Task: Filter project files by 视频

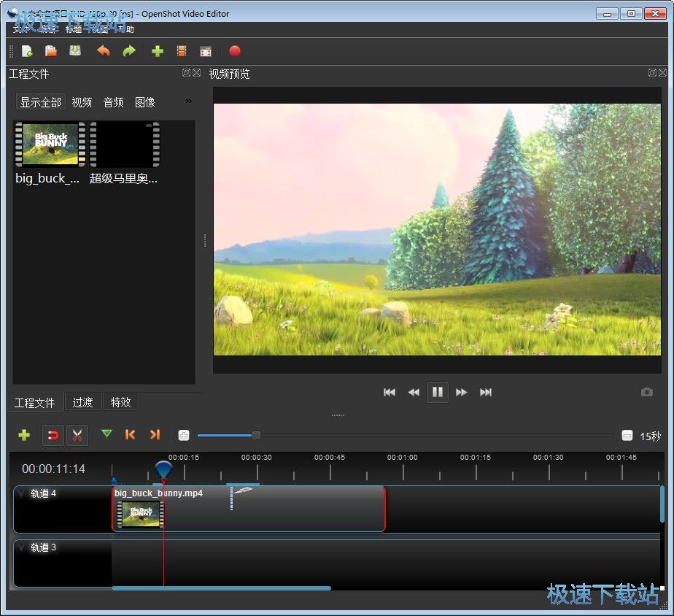Action: 82,102
